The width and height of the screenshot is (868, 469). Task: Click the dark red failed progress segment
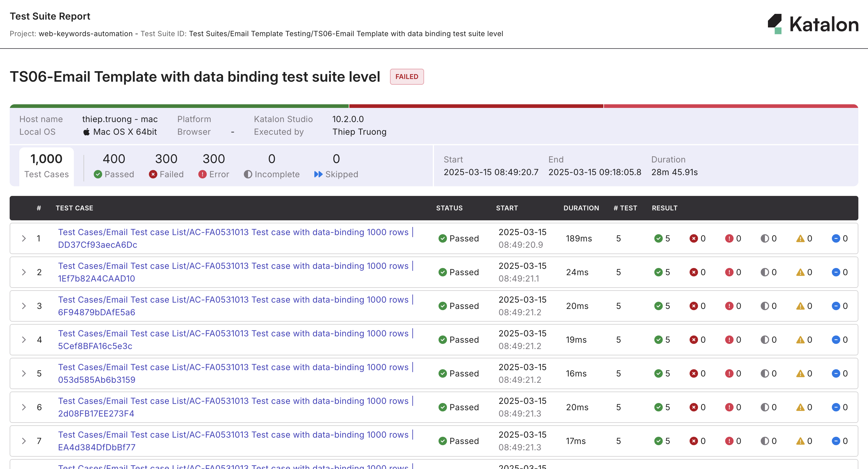pyautogui.click(x=476, y=106)
